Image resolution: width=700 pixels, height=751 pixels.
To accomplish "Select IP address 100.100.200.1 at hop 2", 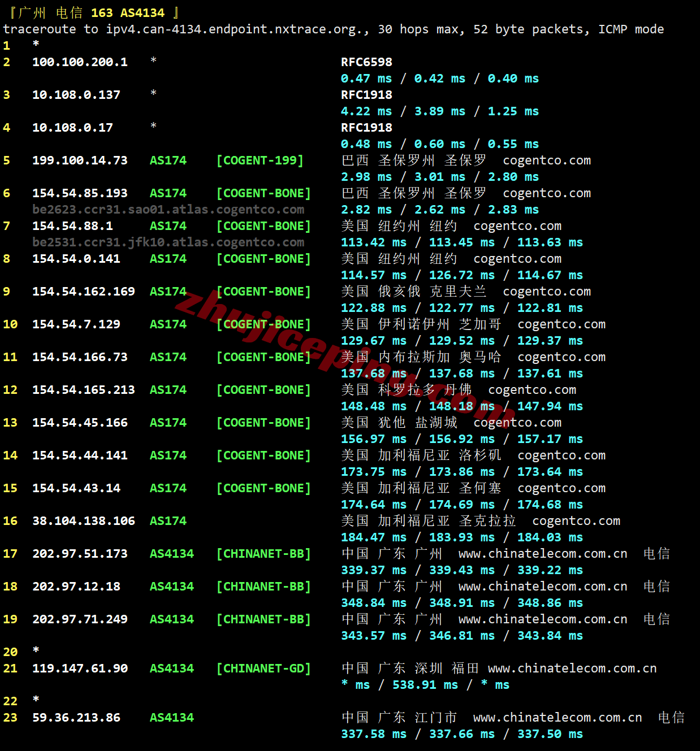I will pyautogui.click(x=80, y=62).
